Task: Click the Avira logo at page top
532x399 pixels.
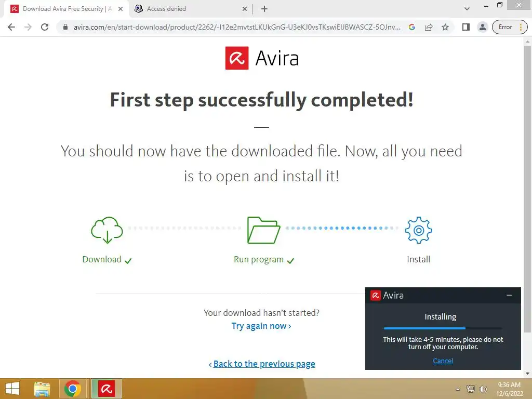Action: coord(262,58)
